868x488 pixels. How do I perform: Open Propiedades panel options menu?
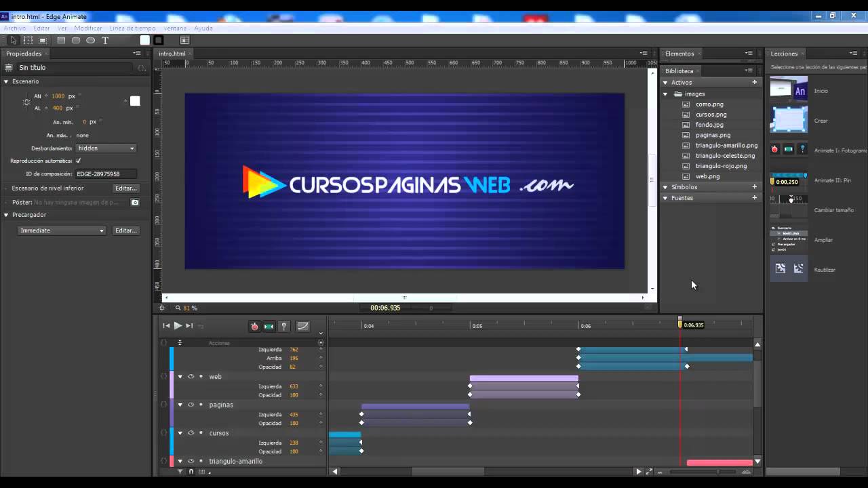[x=137, y=54]
